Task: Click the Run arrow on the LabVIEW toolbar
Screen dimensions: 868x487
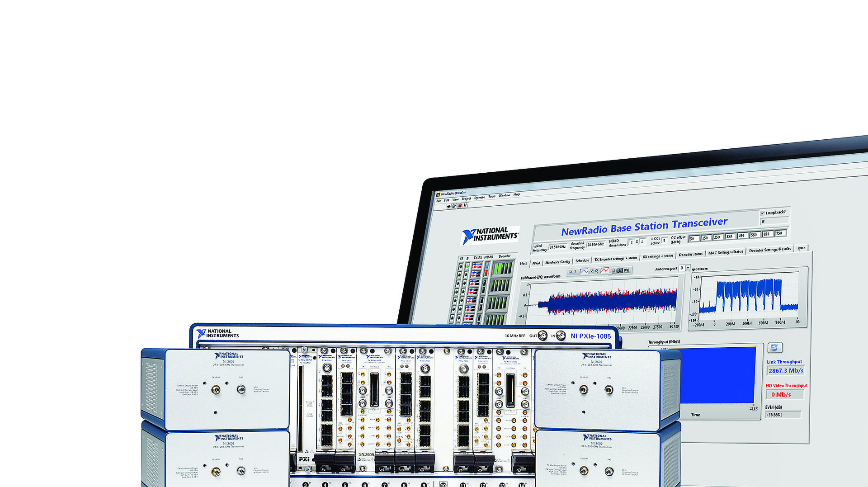Action: (448, 205)
